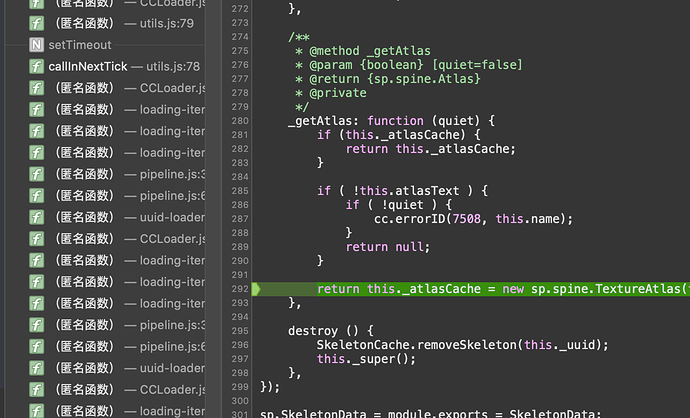690x418 pixels.
Task: Click the function icon beside utils.js:79
Action: [37, 23]
